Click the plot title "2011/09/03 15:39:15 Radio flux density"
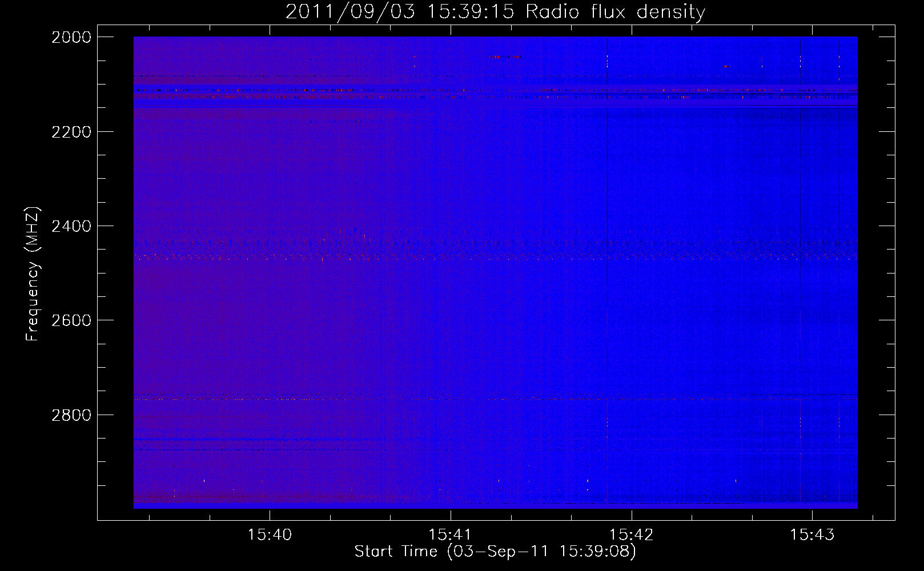924x571 pixels. tap(495, 11)
